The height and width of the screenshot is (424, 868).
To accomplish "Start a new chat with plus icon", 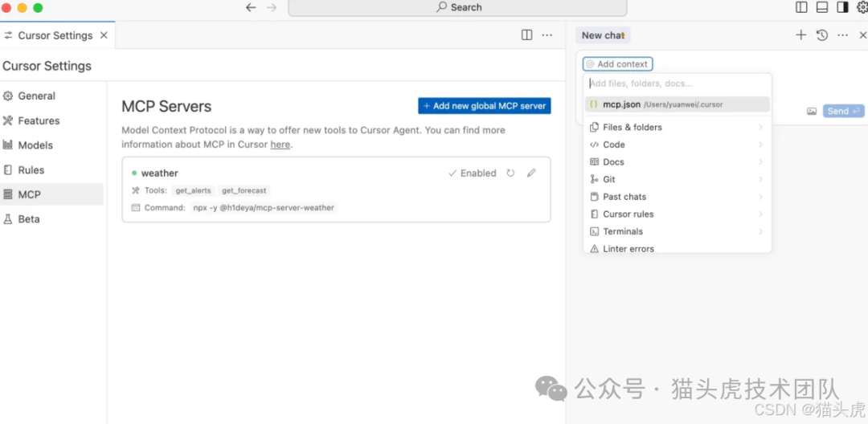I will point(800,35).
